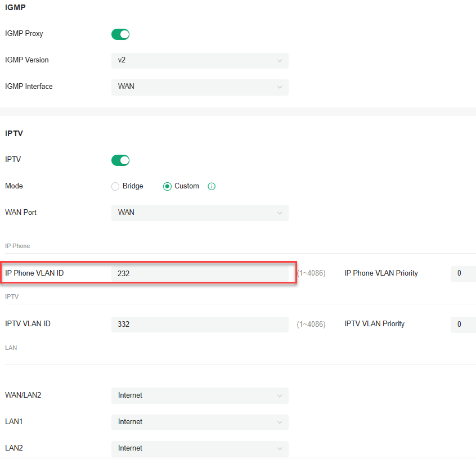
Task: Open the WAN Port dropdown
Action: point(200,213)
